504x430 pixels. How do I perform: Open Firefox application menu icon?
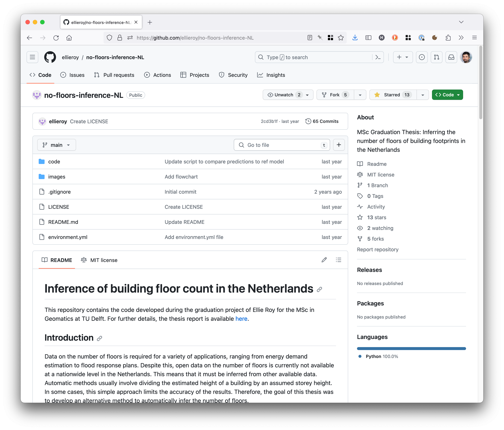pyautogui.click(x=474, y=38)
